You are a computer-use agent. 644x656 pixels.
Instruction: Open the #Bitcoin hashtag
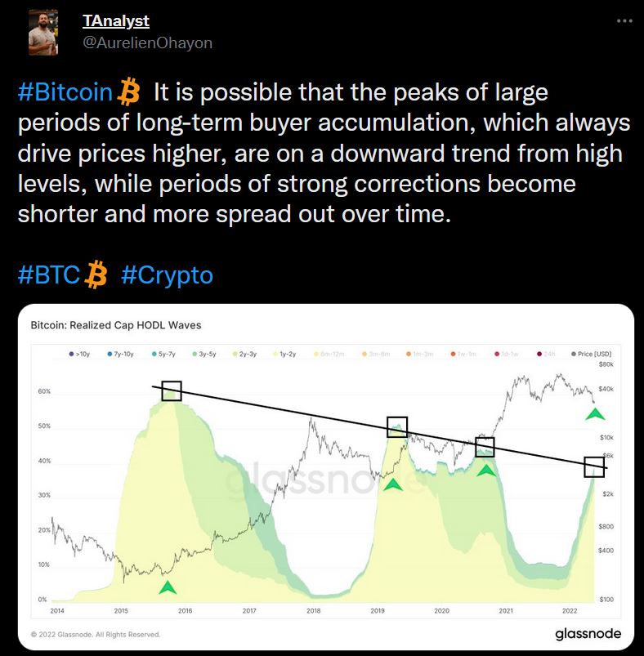(65, 92)
